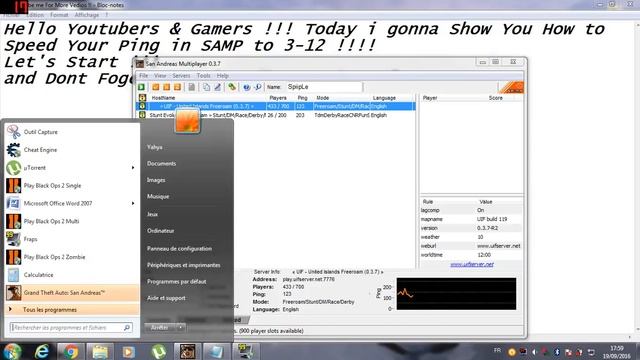Open View menu in SAMP window

pyautogui.click(x=160, y=76)
